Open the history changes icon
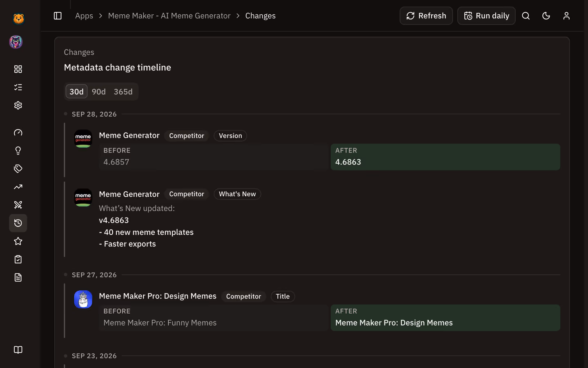 (18, 223)
